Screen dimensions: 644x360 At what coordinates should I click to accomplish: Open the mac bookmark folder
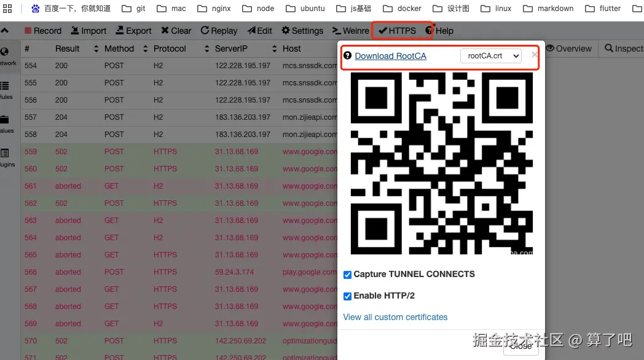(171, 8)
